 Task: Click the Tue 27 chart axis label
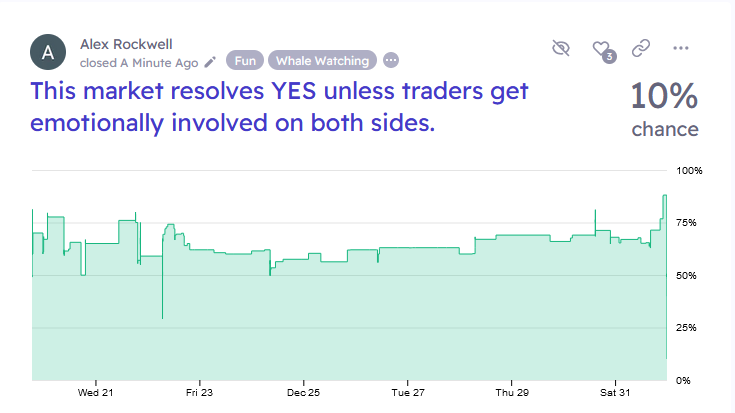click(x=408, y=392)
